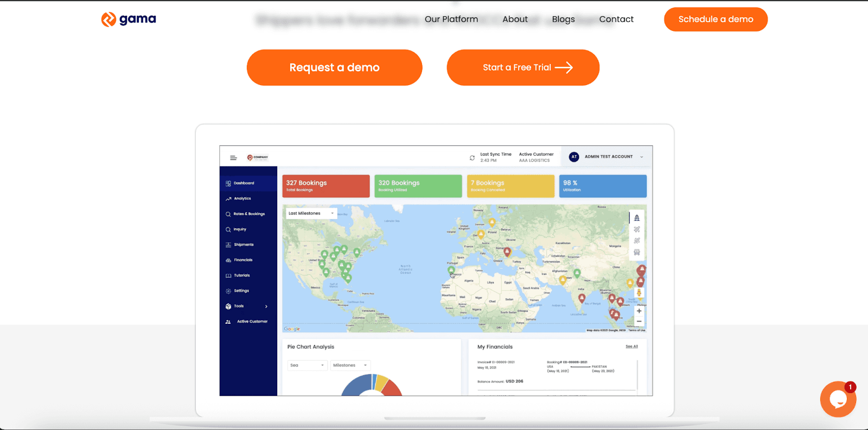This screenshot has width=868, height=430.
Task: Click the 'Pie Chart Analysis' heading
Action: pos(311,347)
